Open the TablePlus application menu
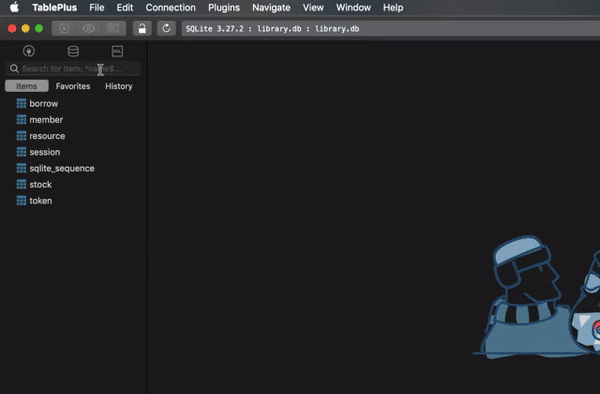This screenshot has width=600, height=394. point(54,8)
